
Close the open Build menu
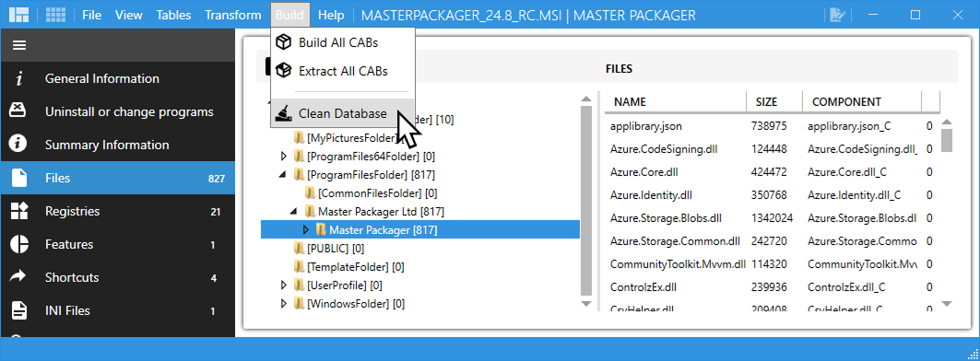click(x=290, y=15)
